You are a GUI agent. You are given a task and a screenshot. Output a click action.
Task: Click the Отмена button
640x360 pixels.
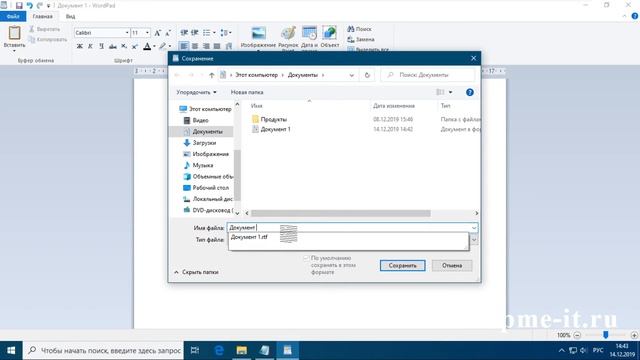coord(452,265)
